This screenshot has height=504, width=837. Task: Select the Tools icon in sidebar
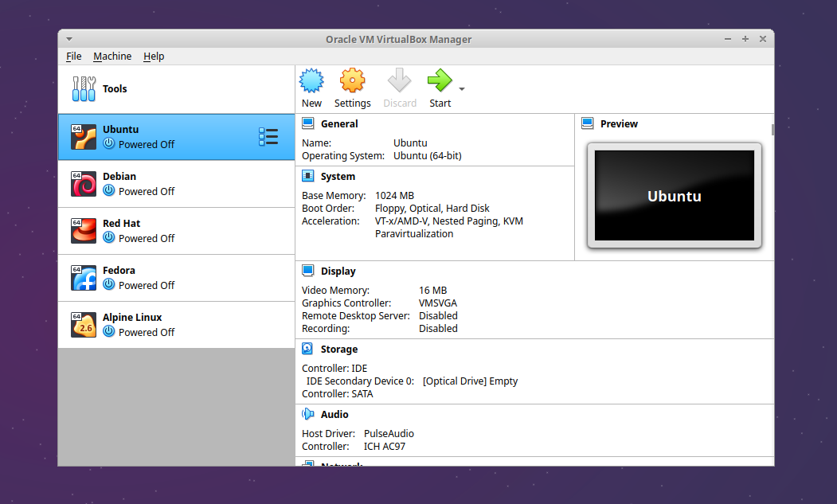tap(84, 88)
